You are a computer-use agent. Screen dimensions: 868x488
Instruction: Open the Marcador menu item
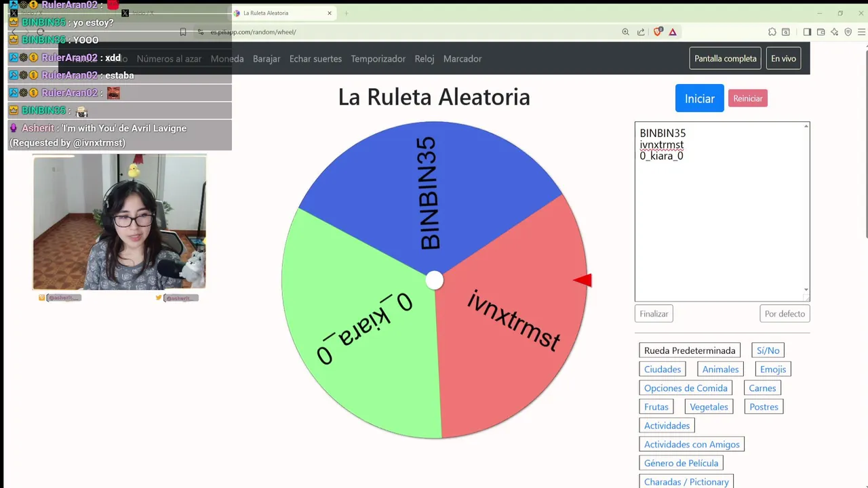(x=462, y=59)
